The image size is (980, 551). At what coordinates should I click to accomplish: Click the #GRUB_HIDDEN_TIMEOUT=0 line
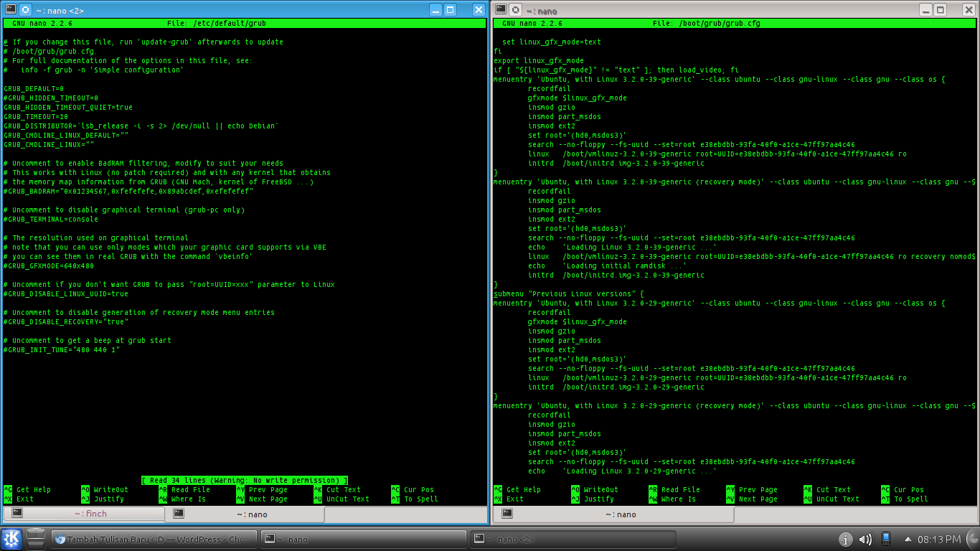(51, 98)
